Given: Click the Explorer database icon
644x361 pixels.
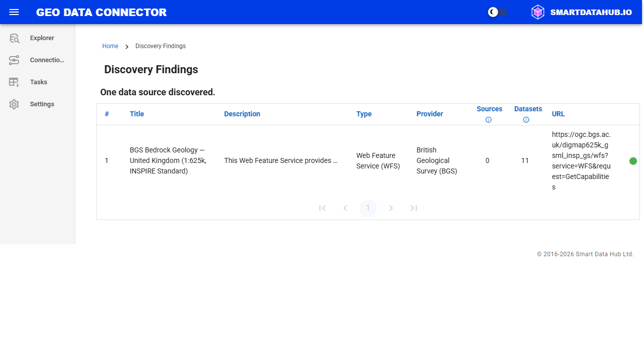Looking at the screenshot, I should (x=14, y=38).
